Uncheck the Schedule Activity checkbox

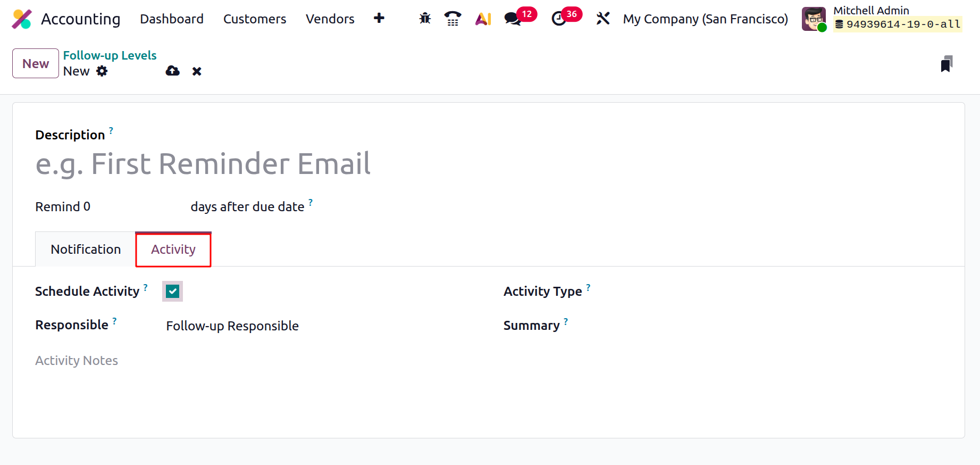172,291
